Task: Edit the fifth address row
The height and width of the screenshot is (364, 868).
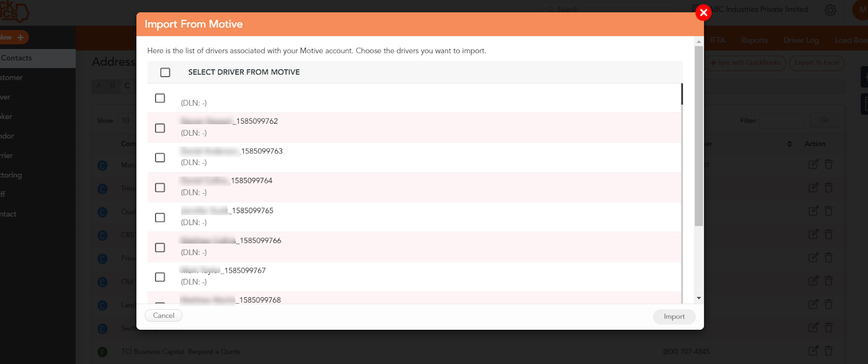Action: 813,258
